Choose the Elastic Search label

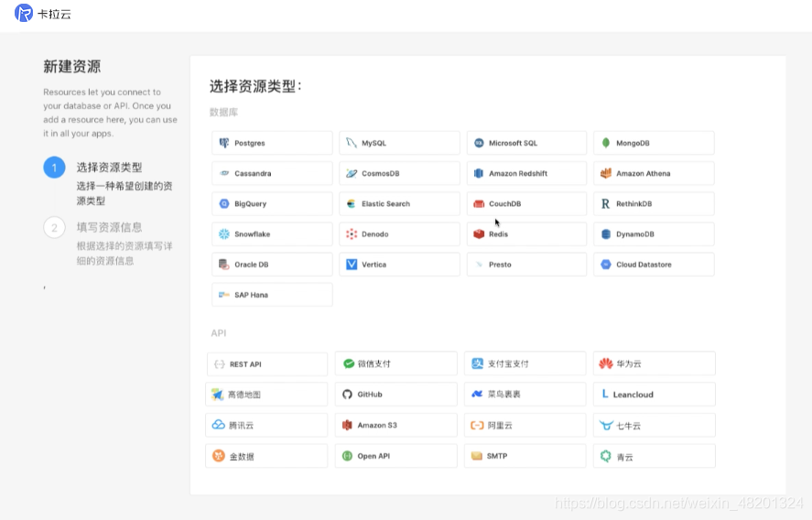(385, 203)
